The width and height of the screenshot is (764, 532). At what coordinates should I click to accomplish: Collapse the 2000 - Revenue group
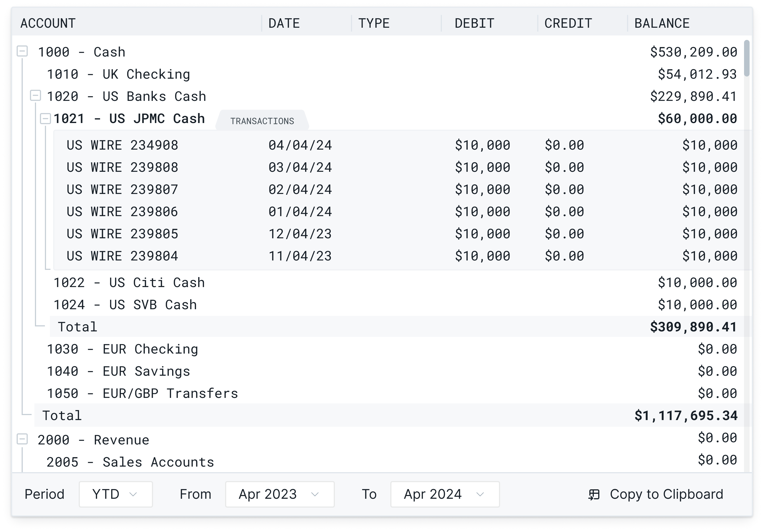pyautogui.click(x=22, y=439)
